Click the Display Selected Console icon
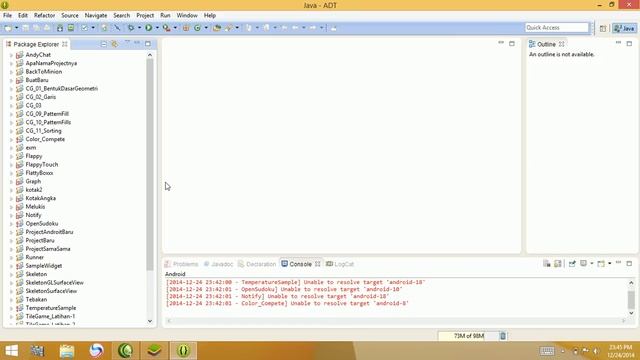This screenshot has width=640, height=360. click(x=584, y=264)
